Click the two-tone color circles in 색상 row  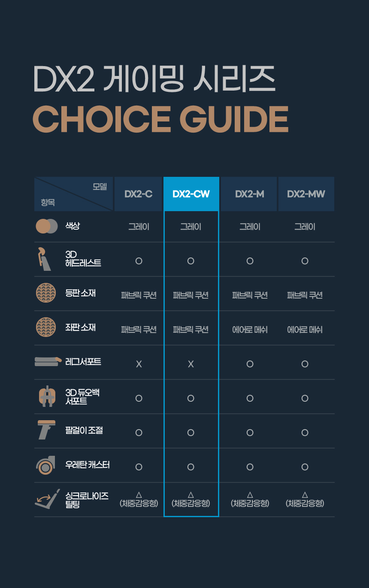click(x=46, y=226)
